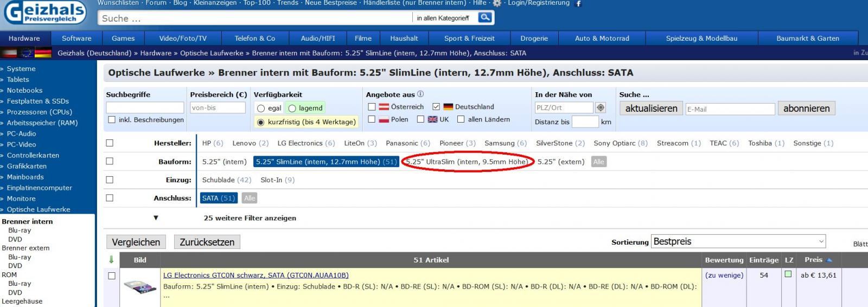868x307 pixels.
Task: Click the PLZ/Ort input field
Action: pyautogui.click(x=564, y=107)
